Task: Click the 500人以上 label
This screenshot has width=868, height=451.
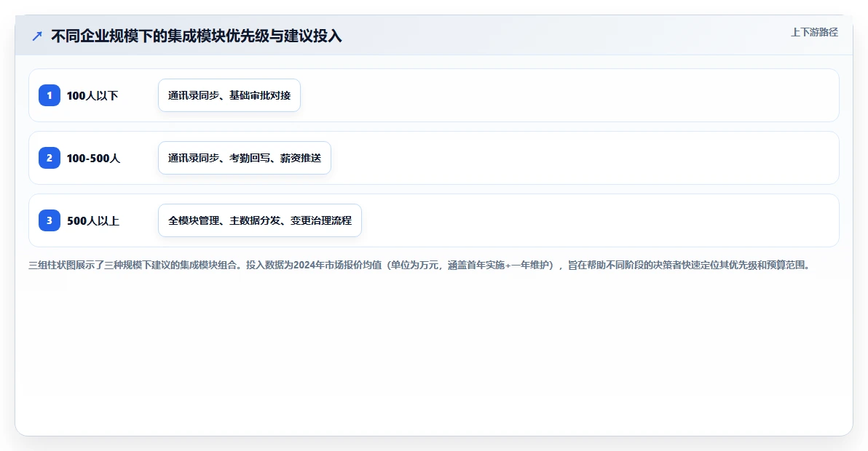Action: point(93,220)
